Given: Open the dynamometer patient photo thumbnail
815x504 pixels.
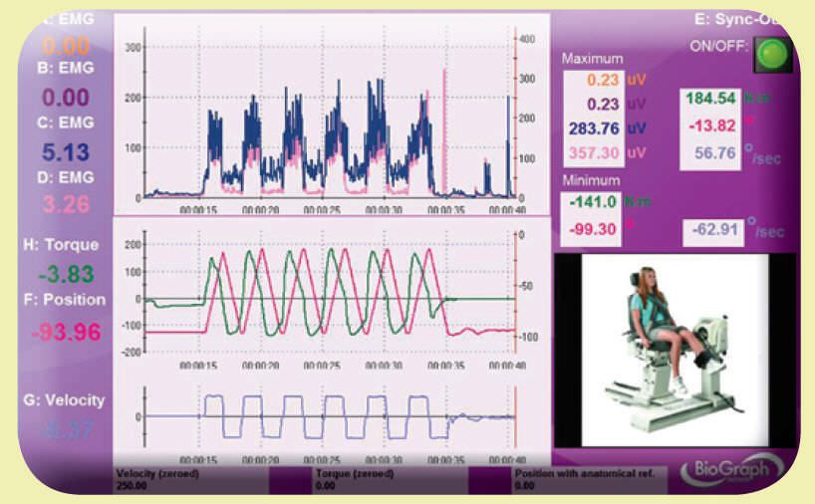Looking at the screenshot, I should (666, 349).
